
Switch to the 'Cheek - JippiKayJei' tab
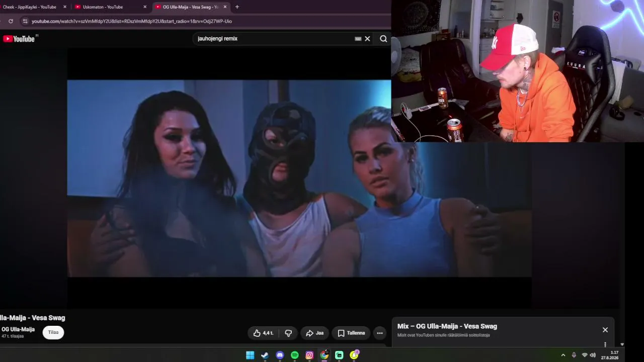29,7
